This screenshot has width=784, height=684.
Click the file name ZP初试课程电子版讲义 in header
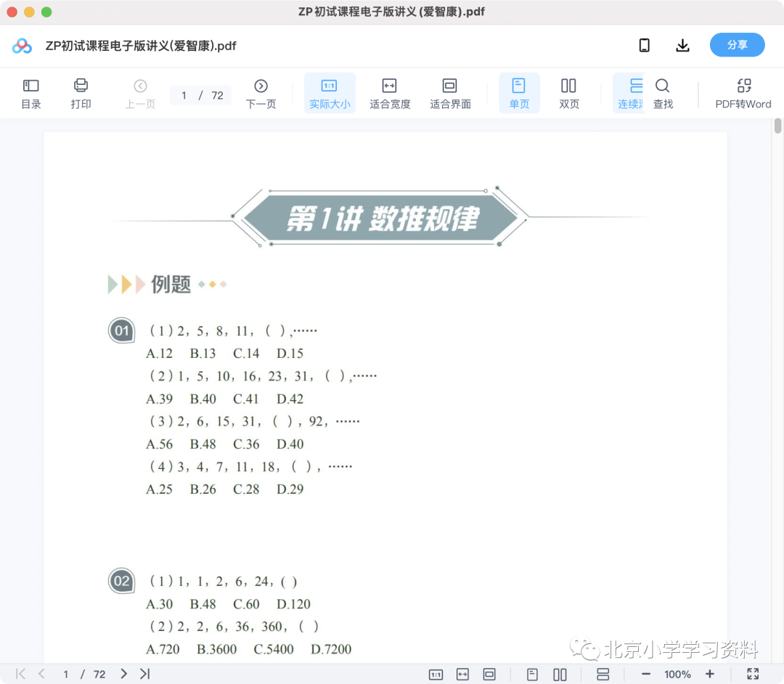[141, 46]
